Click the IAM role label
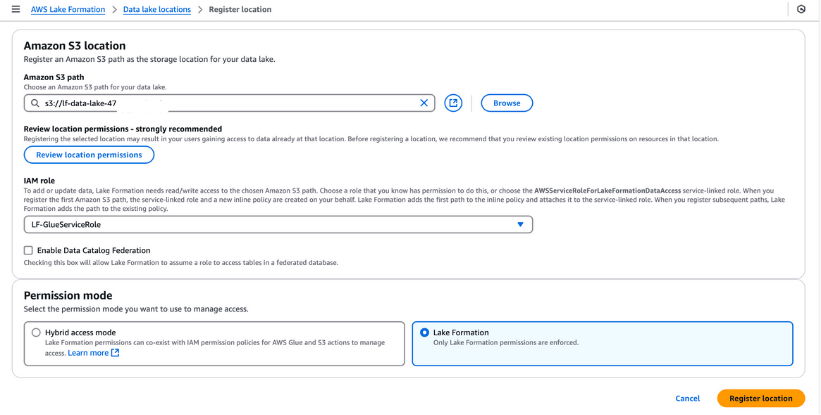Image resolution: width=821 pixels, height=415 pixels. pyautogui.click(x=39, y=181)
